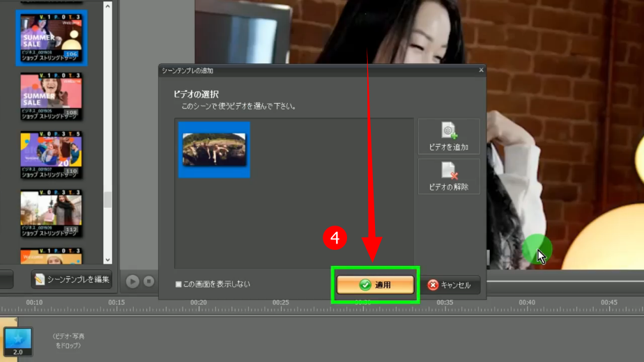Close the シーンテンプレの追加 dialog with X
644x362 pixels.
[481, 70]
